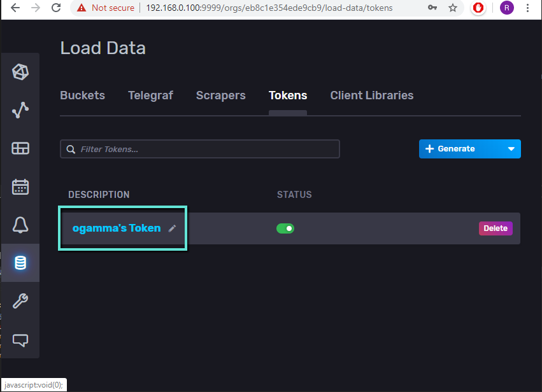
Task: Open the ogamma's Token link
Action: click(x=117, y=228)
